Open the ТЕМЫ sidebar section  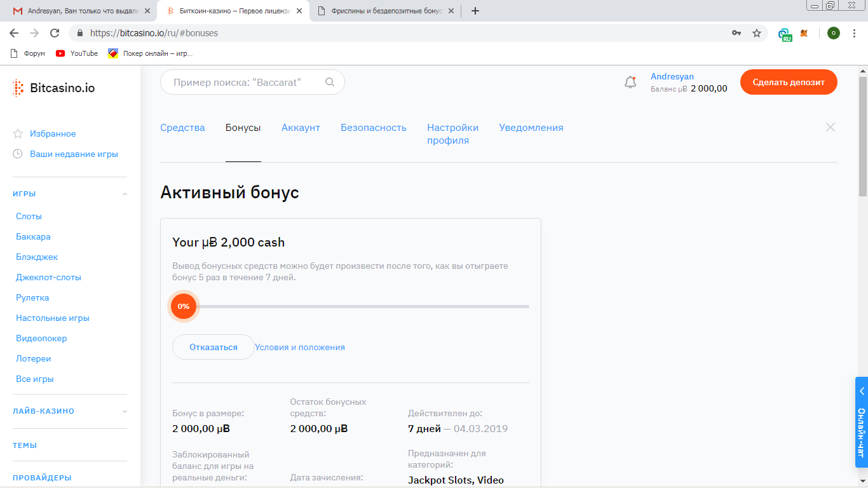(x=25, y=445)
